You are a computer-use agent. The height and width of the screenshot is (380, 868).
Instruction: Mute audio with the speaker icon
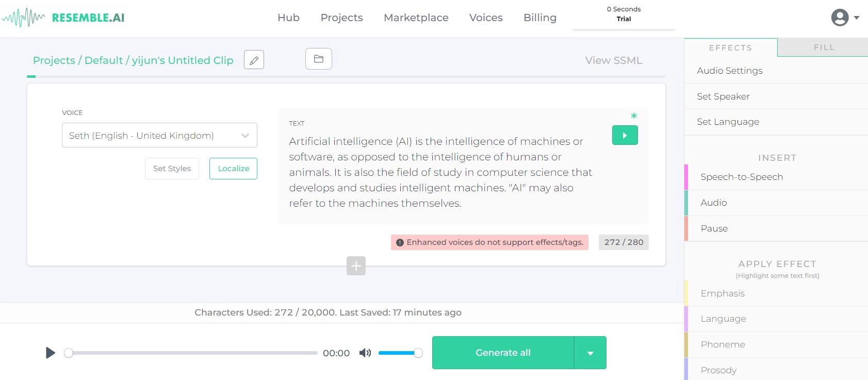[x=365, y=353]
